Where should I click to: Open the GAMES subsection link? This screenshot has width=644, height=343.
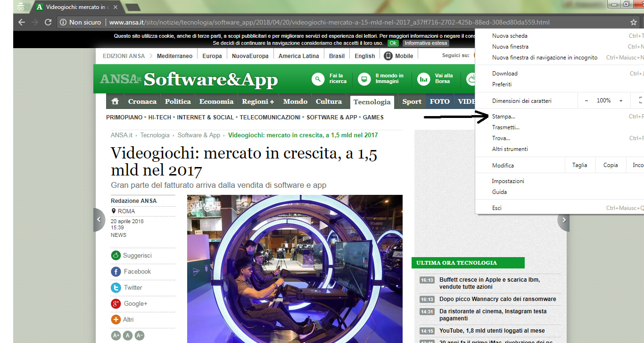pyautogui.click(x=373, y=117)
